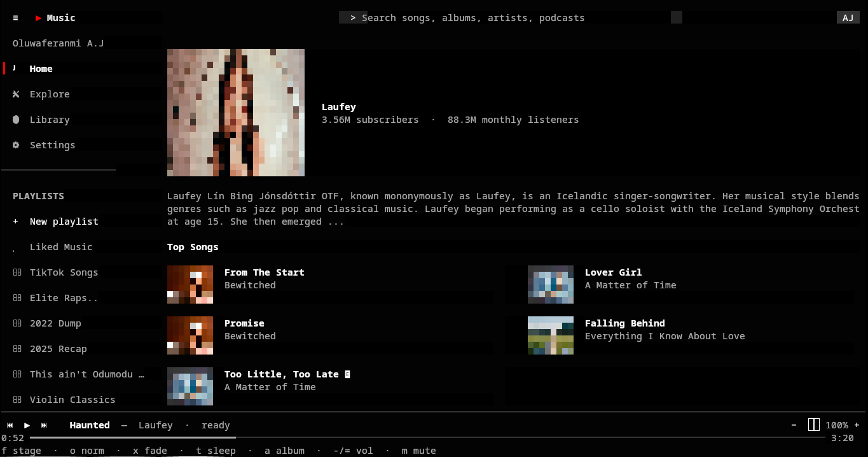Click the 2025 Recap playlist icon

pyautogui.click(x=17, y=349)
